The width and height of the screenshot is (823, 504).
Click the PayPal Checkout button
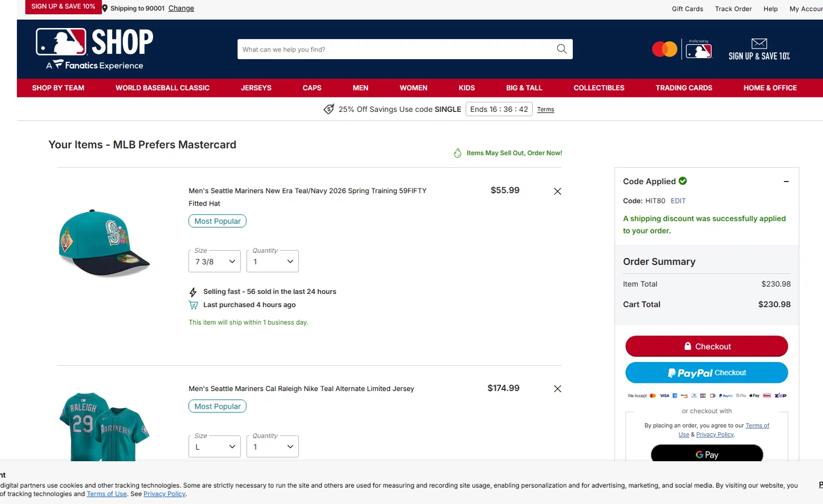click(707, 372)
